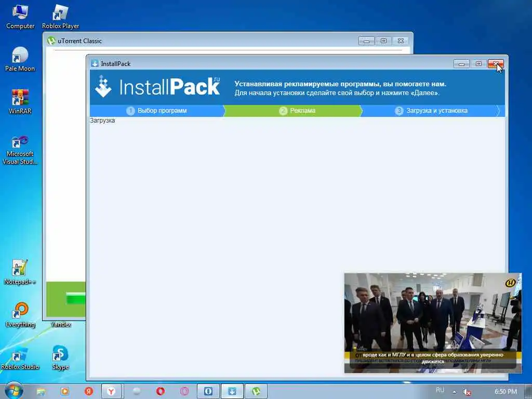Maximize the InstallPack window
Viewport: 532px width, 399px height.
pos(478,64)
